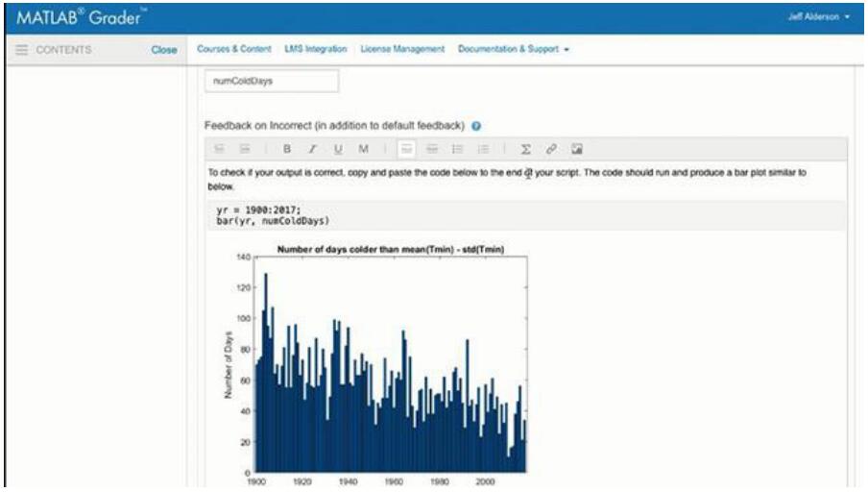The image size is (868, 492).
Task: Expand the Jeff Alderson user menu
Action: coord(818,16)
